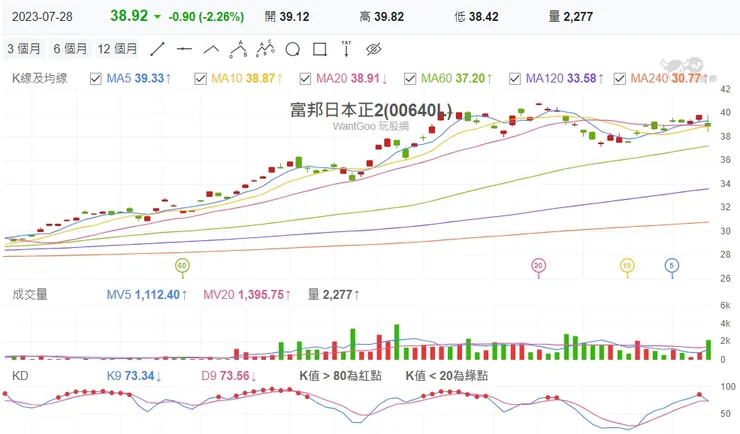Click the final candlestick on the chart
This screenshot has height=434, width=740.
pos(708,125)
